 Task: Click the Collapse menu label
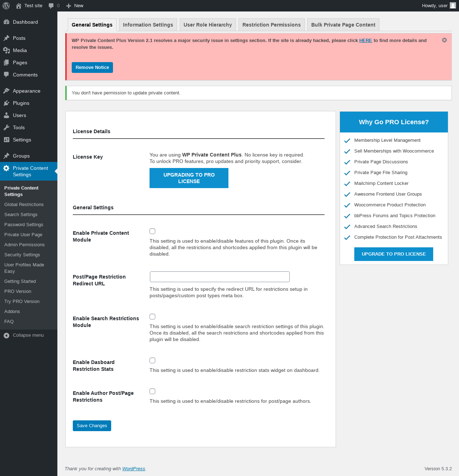28,335
